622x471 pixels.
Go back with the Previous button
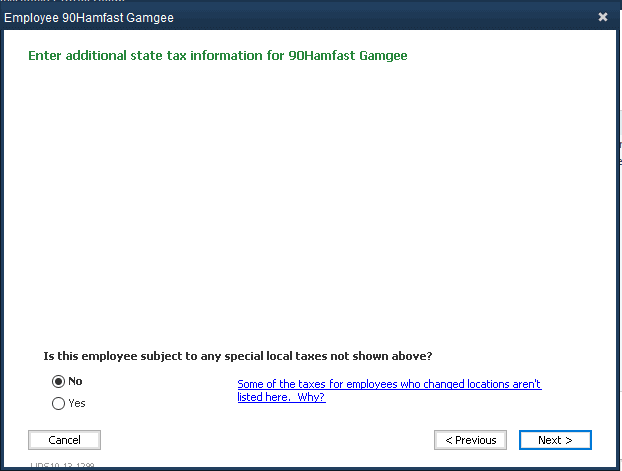(470, 440)
